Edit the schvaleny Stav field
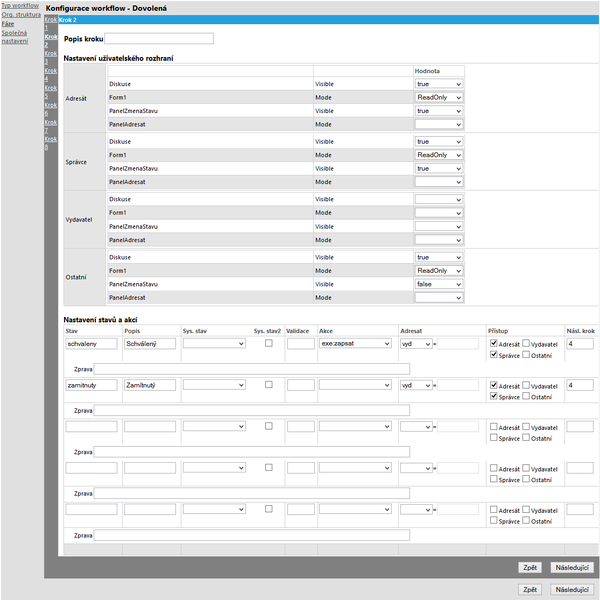This screenshot has width=600, height=600. (91, 344)
